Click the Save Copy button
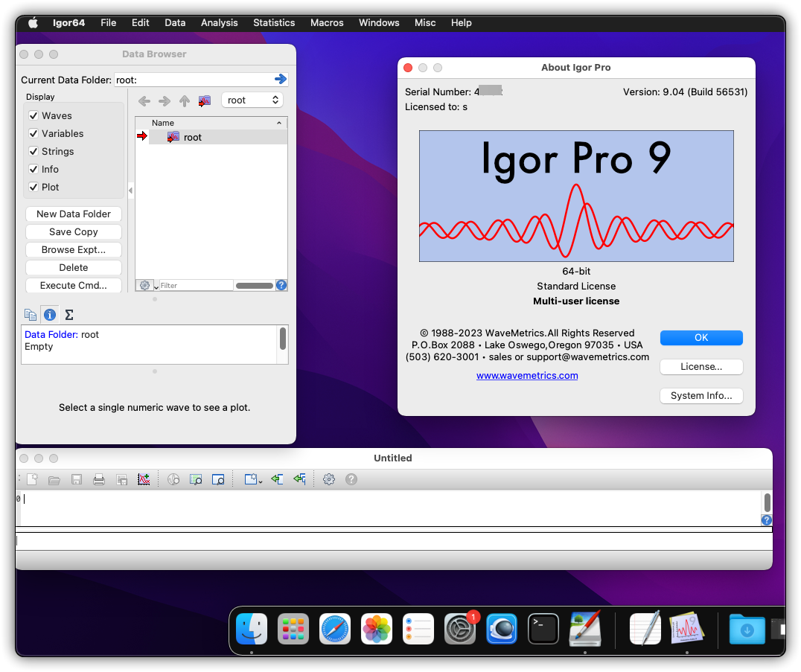The width and height of the screenshot is (801, 672). point(74,232)
